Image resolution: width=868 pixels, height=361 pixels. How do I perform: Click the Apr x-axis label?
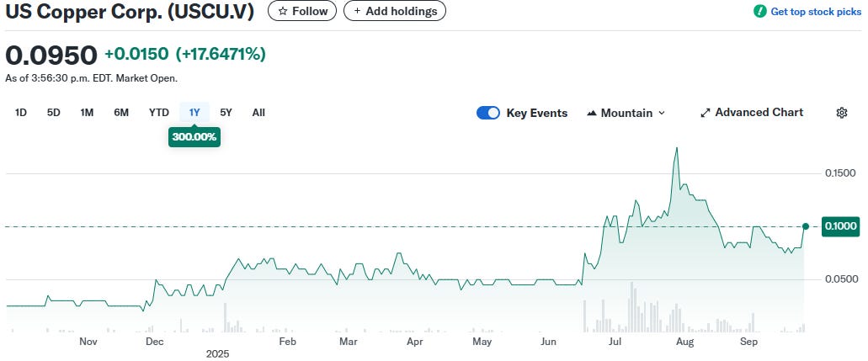[415, 342]
